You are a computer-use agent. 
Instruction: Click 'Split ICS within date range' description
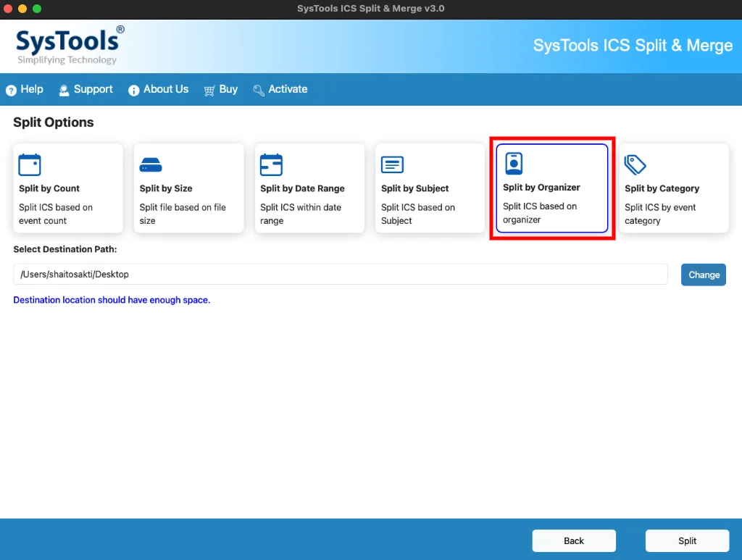click(301, 214)
